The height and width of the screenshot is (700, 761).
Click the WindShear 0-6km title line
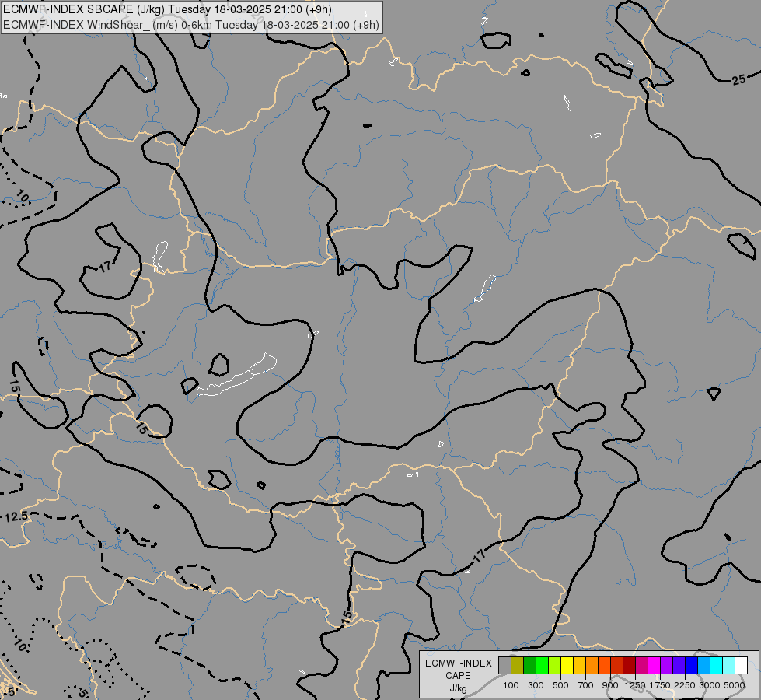pyautogui.click(x=191, y=25)
